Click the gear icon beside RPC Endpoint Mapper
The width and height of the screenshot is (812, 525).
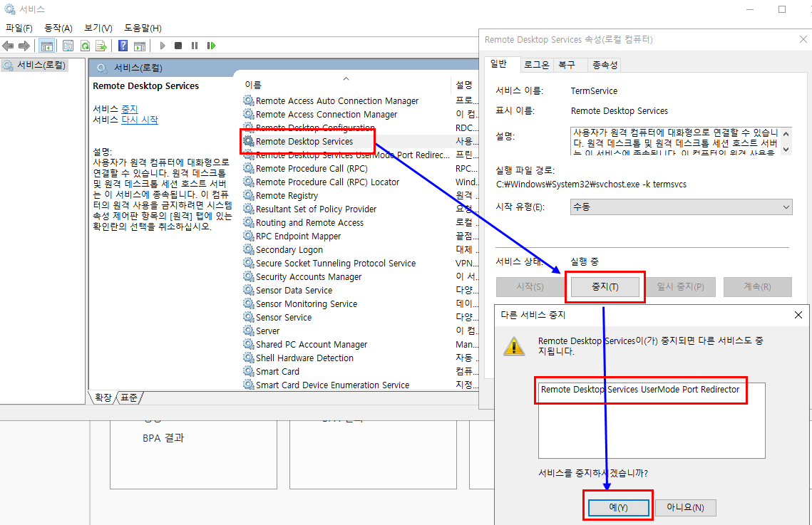(249, 236)
